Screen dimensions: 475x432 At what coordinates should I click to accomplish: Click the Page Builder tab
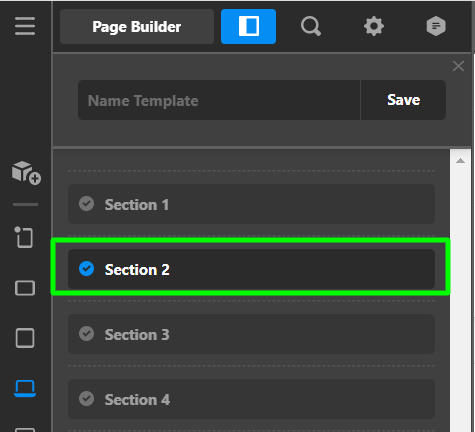(x=137, y=27)
